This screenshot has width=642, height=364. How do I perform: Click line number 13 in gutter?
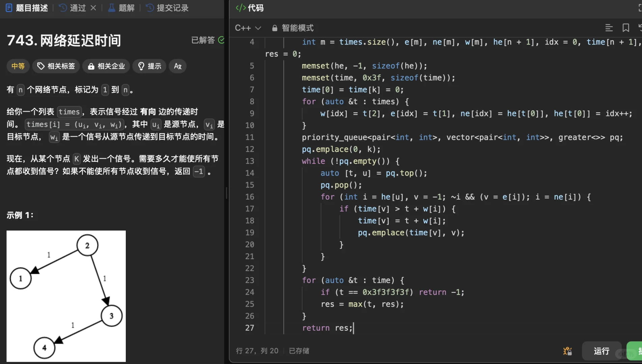pos(250,161)
